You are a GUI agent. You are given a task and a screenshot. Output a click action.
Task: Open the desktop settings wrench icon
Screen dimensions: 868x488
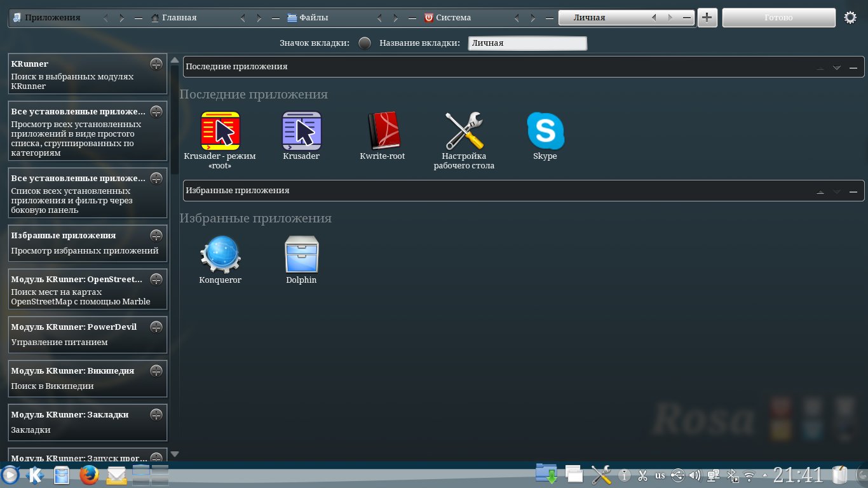464,131
